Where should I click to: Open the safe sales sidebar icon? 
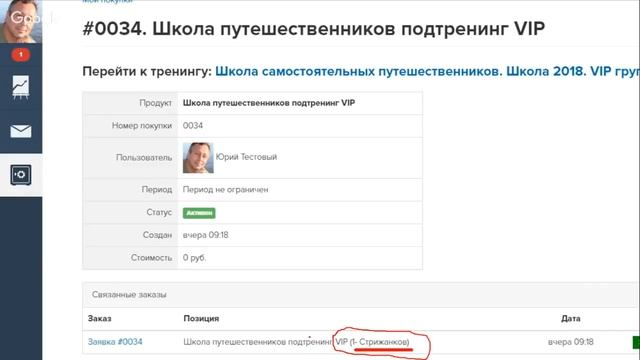pos(20,175)
